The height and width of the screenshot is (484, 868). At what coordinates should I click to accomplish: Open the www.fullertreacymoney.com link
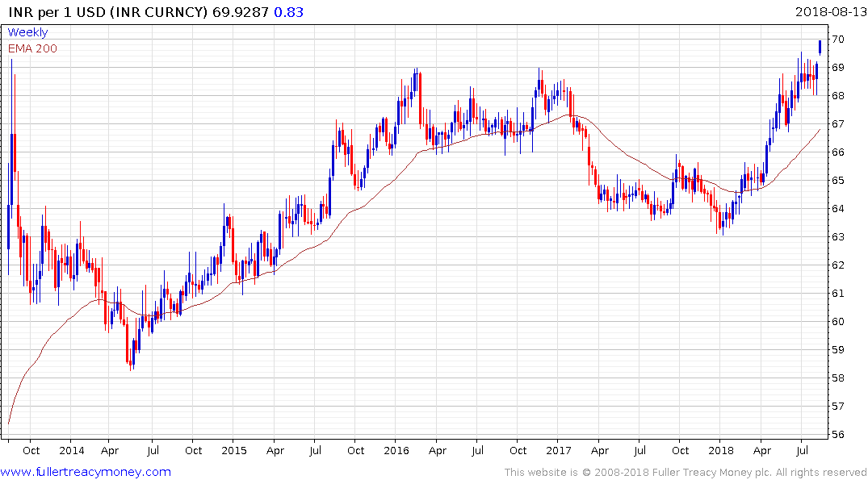coord(86,472)
